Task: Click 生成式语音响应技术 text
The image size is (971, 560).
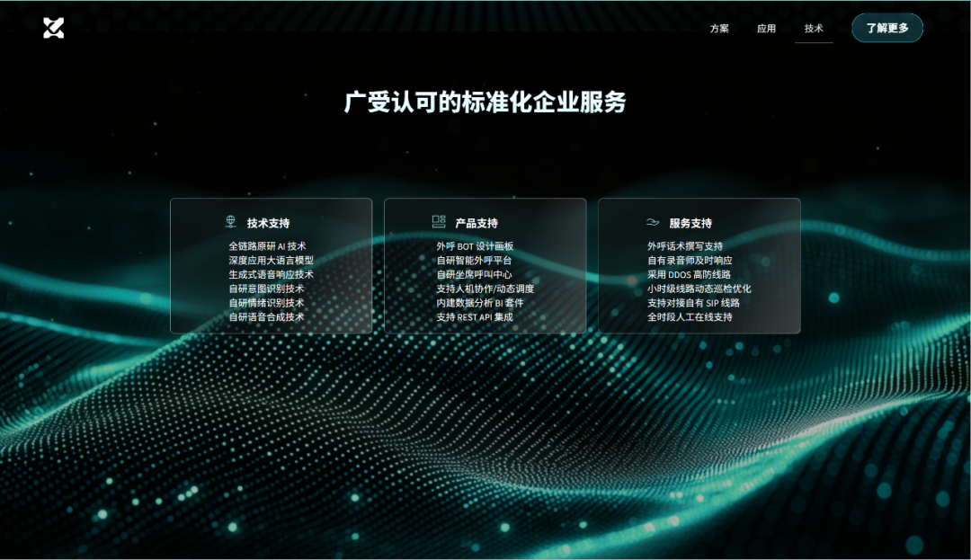Action: 270,274
